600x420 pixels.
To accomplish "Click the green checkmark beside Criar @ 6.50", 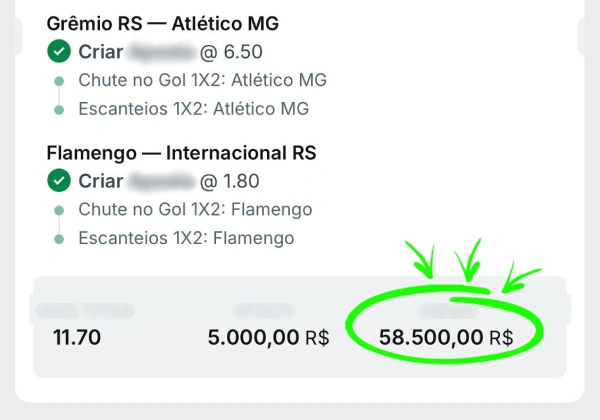I will [58, 52].
